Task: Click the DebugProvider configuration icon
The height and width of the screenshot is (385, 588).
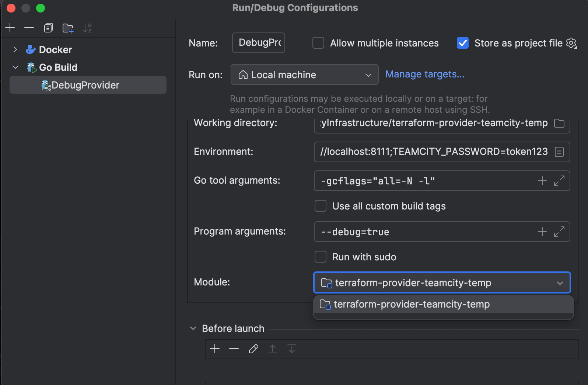Action: click(46, 85)
